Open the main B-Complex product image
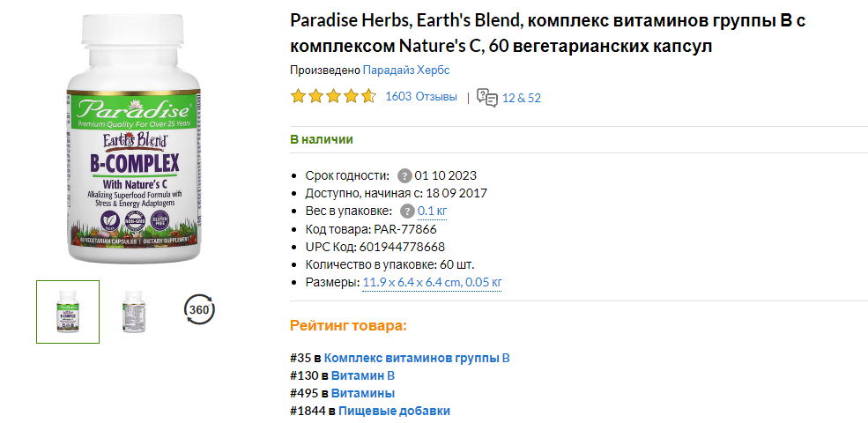 [x=130, y=138]
